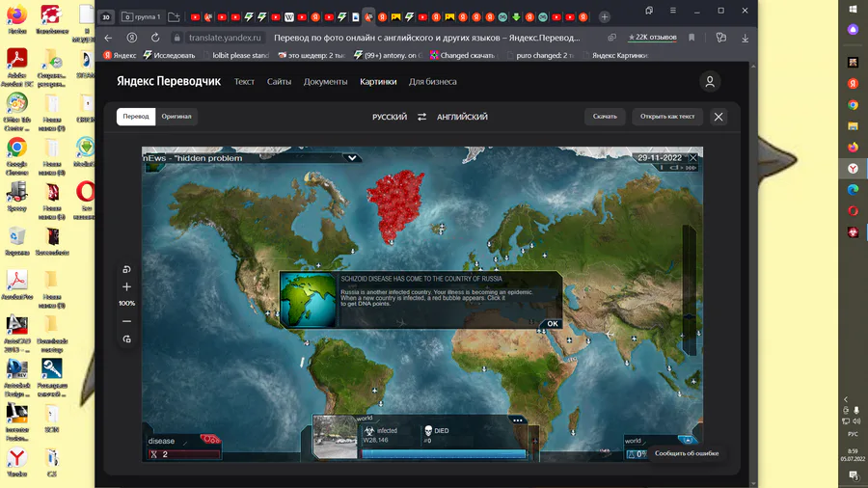
Task: Open Plague Inc biohazard taskbar icon
Action: tap(854, 231)
